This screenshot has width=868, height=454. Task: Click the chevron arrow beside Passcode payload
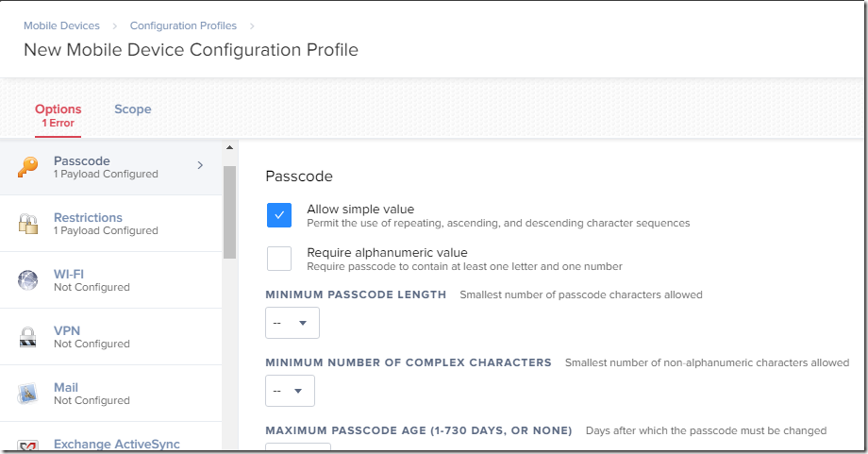[x=200, y=165]
